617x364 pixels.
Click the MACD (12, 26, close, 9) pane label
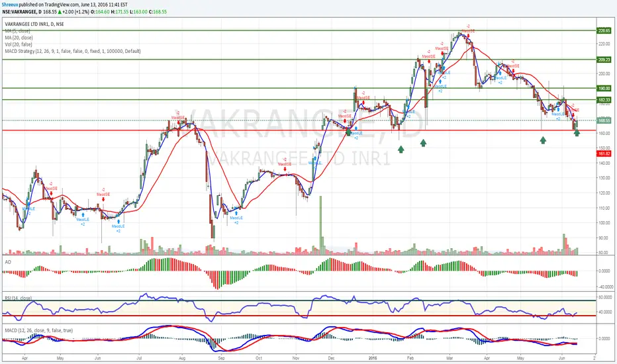[x=39, y=330]
